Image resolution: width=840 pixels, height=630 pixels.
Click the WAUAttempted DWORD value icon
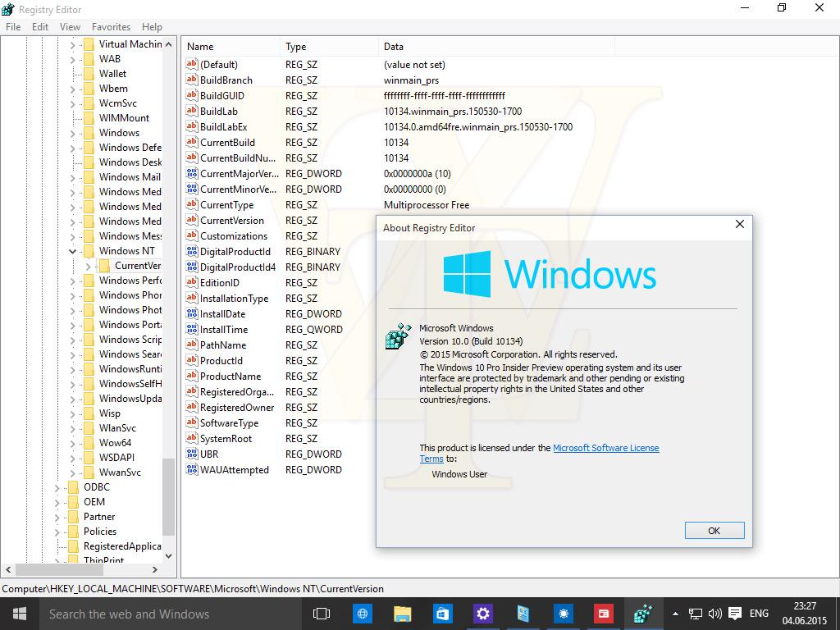[192, 469]
